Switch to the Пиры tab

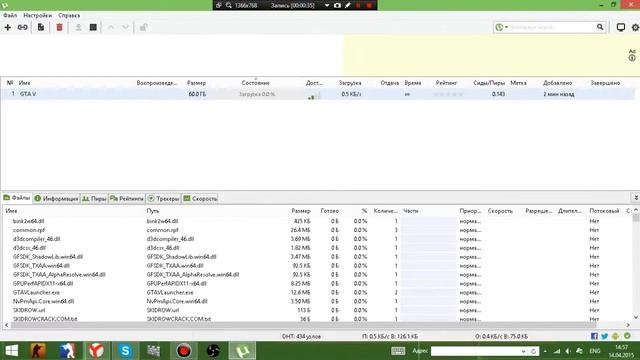94,198
